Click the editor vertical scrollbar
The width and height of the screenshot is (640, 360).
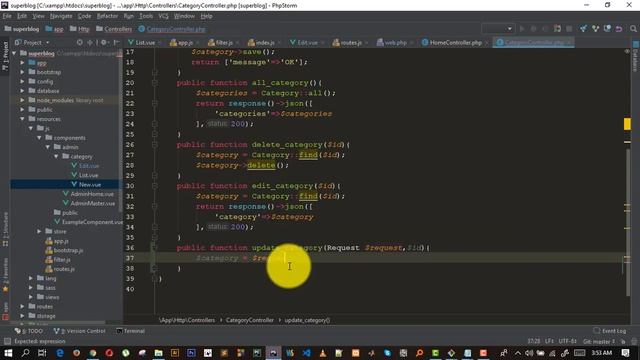tap(627, 222)
